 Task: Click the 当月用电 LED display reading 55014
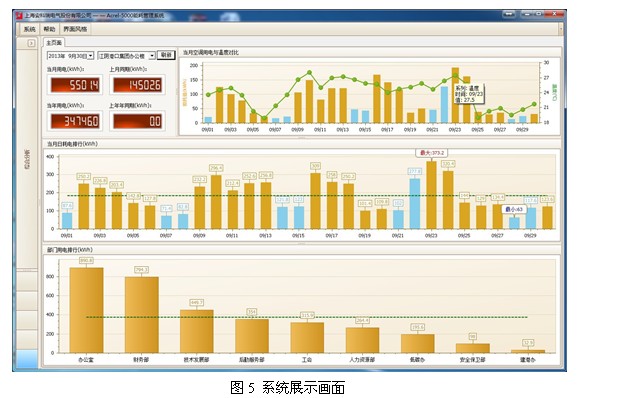75,85
